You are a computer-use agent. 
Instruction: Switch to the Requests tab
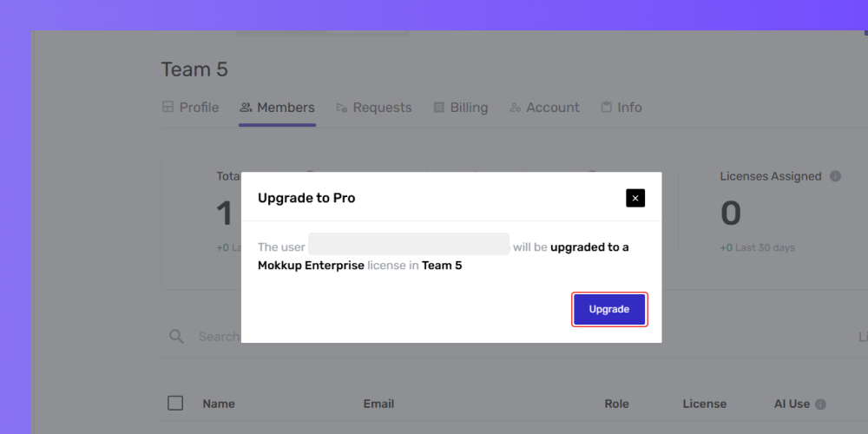374,108
